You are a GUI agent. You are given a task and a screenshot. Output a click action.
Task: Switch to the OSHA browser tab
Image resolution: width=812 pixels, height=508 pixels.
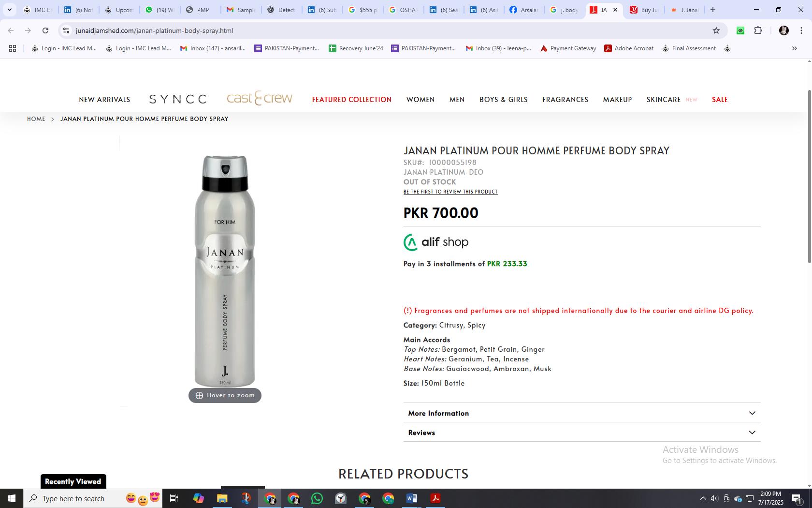pos(402,10)
